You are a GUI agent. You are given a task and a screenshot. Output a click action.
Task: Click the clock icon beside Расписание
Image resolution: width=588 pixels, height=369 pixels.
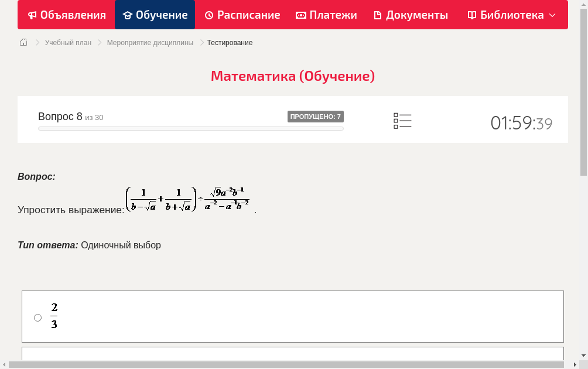point(208,15)
